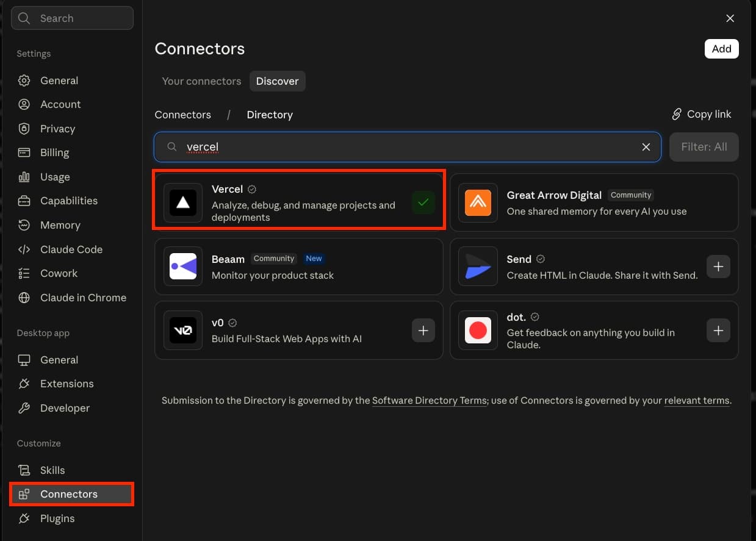Click the Privacy shield icon
The height and width of the screenshot is (541, 756).
[24, 129]
